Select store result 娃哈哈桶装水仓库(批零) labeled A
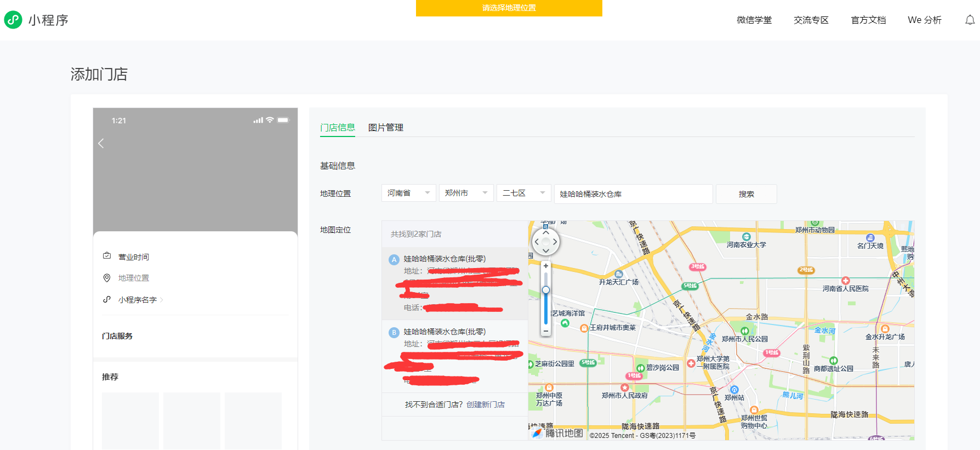980x450 pixels. 455,284
